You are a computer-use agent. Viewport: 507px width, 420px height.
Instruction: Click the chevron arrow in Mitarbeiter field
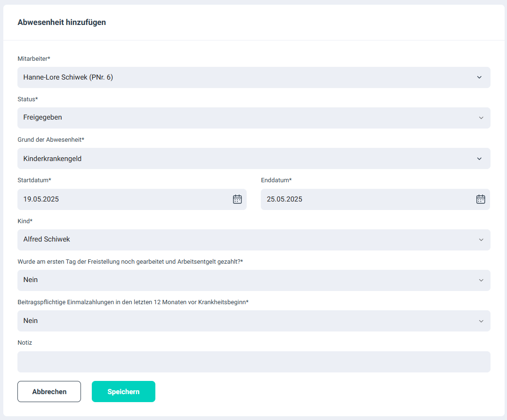pyautogui.click(x=479, y=77)
